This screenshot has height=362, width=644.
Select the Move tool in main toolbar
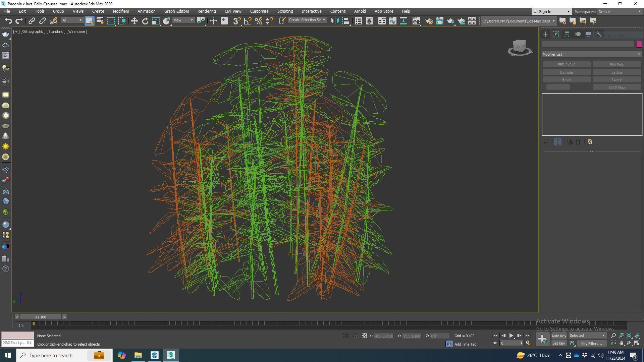(x=134, y=21)
